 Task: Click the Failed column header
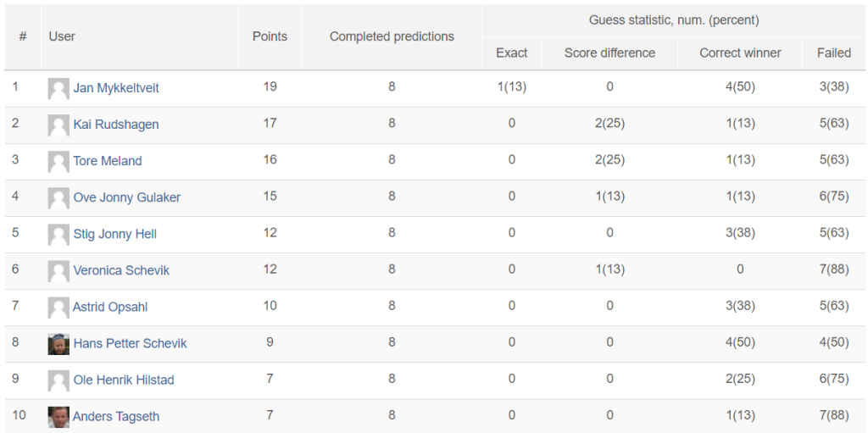tap(834, 53)
